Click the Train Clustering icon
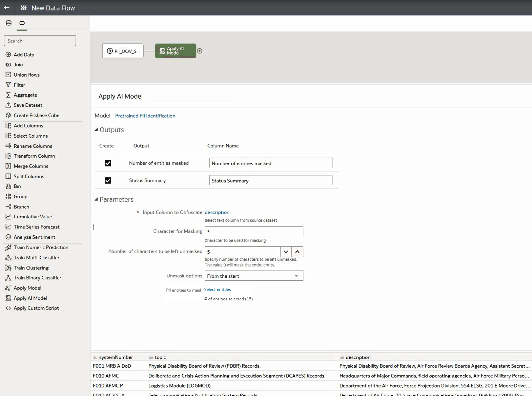Screen dimensions: 532x396 (8, 268)
